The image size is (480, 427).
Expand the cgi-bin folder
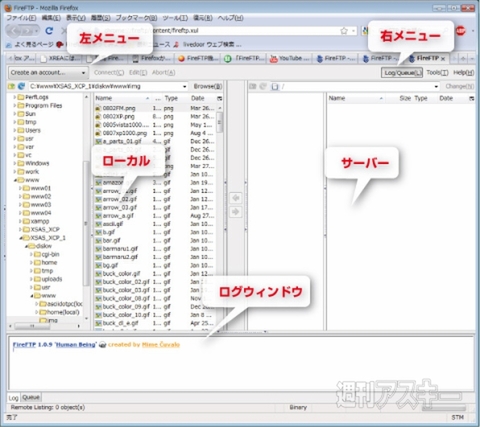click(31, 254)
